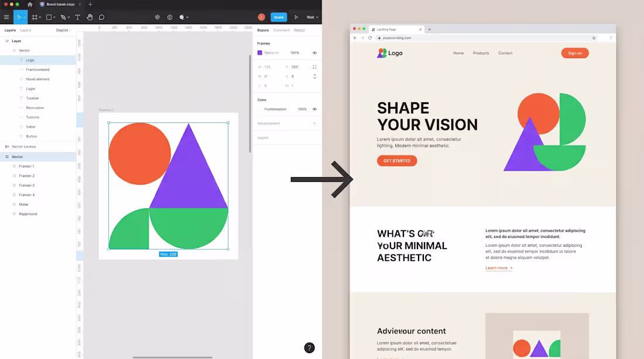Click the GET STARTED button
The height and width of the screenshot is (359, 644).
pyautogui.click(x=397, y=161)
